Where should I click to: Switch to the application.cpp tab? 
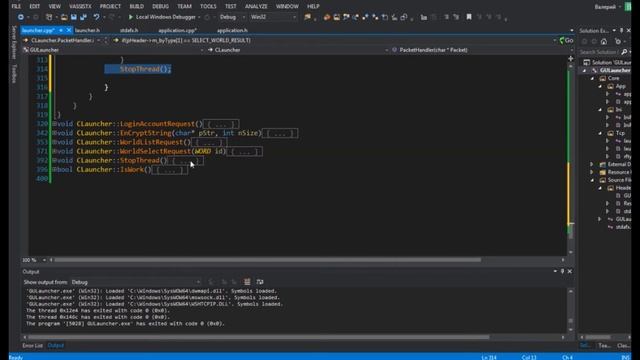click(x=178, y=30)
